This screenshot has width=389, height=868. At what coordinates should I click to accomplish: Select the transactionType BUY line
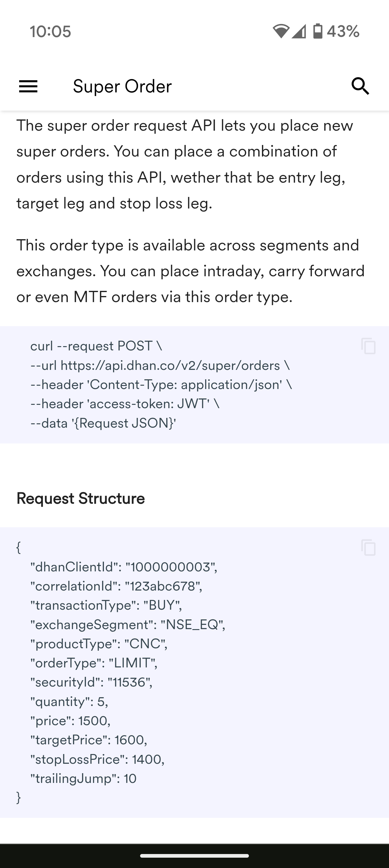click(106, 605)
